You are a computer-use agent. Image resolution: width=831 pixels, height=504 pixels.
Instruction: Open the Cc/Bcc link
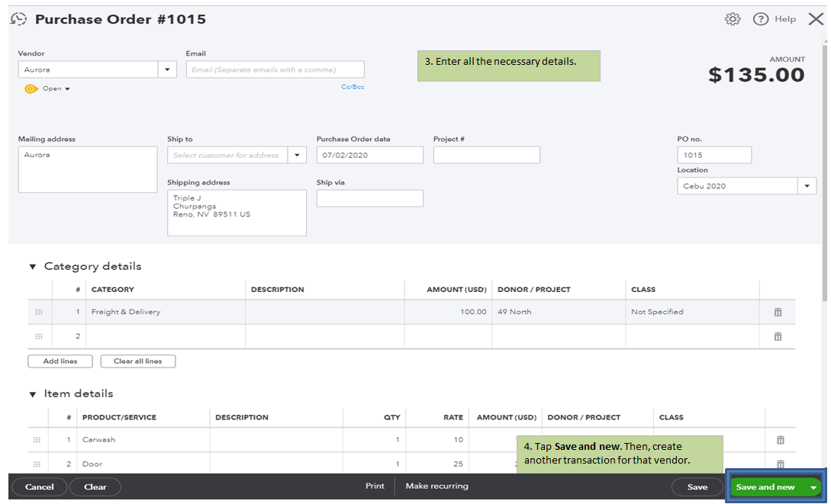point(352,86)
